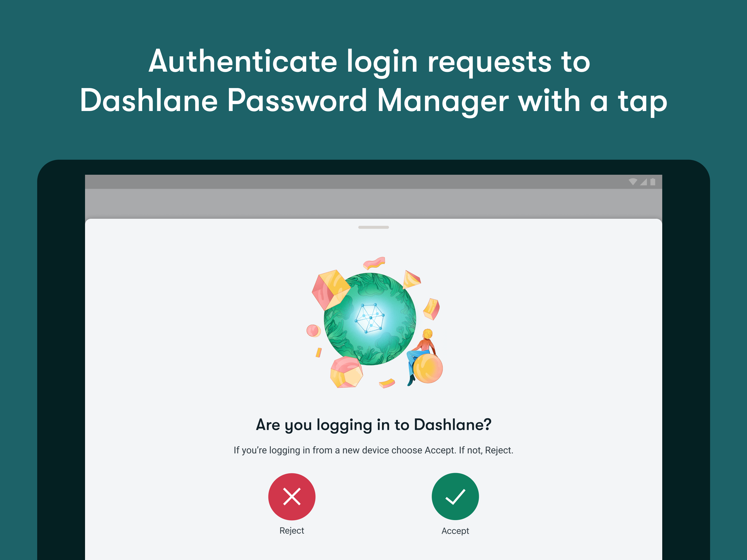Tap the red Reject X button
Screen dimensions: 747x560
coord(292,497)
